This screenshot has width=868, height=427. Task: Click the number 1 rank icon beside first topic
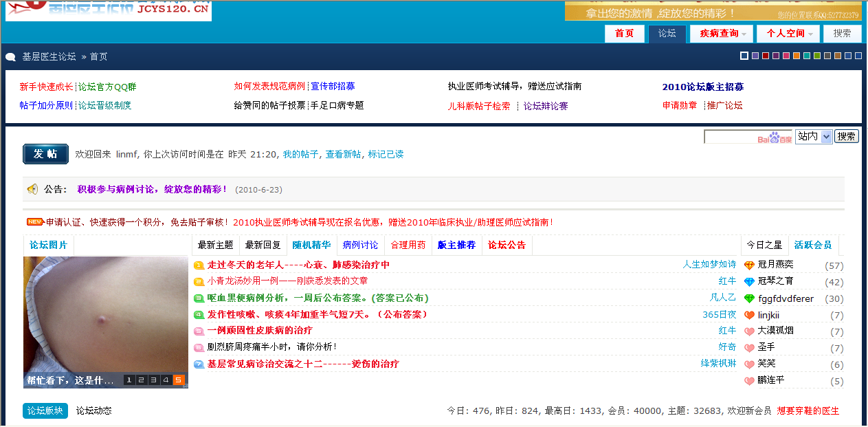click(x=199, y=265)
